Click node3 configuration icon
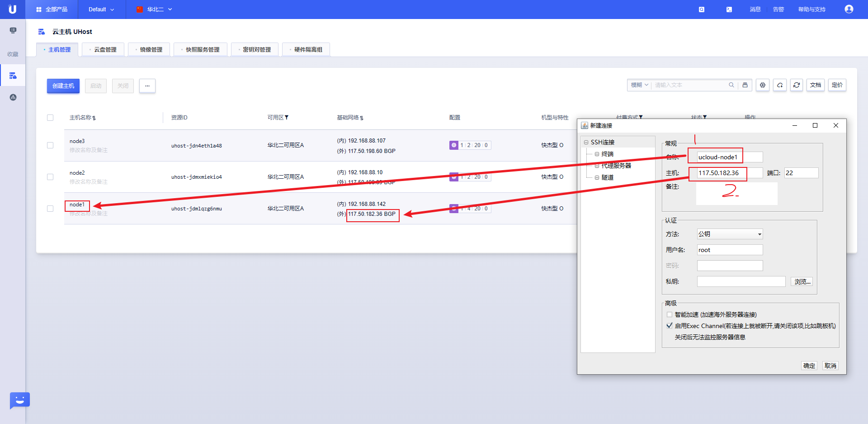 pyautogui.click(x=454, y=145)
